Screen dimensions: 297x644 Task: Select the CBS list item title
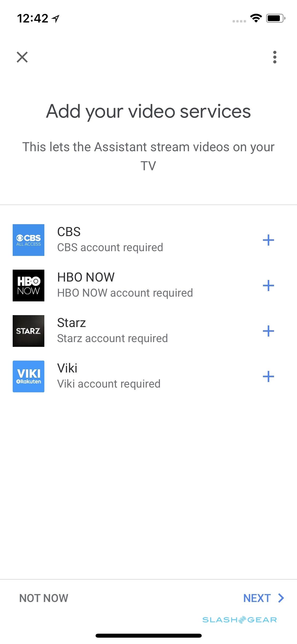69,232
